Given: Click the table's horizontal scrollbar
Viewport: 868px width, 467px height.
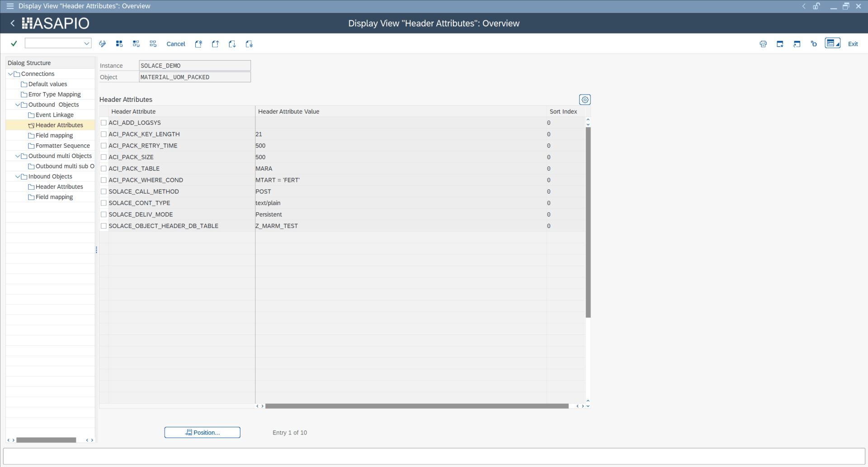Looking at the screenshot, I should [417, 406].
